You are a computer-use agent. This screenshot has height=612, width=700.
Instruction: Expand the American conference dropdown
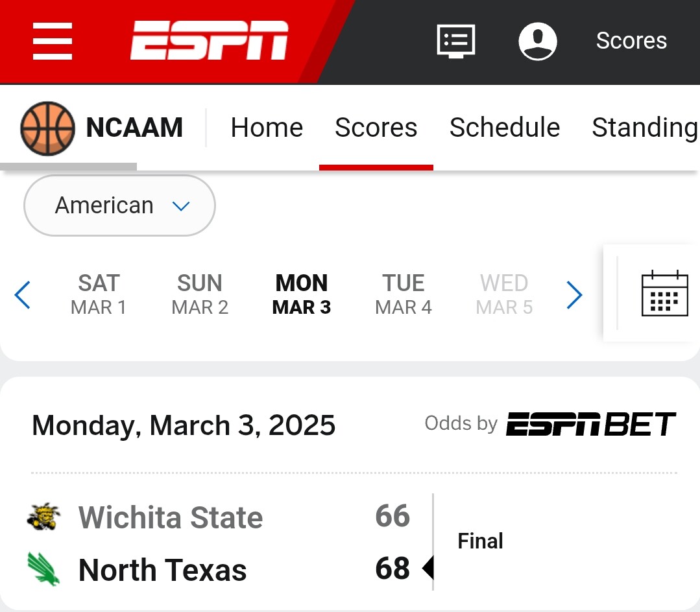click(119, 206)
